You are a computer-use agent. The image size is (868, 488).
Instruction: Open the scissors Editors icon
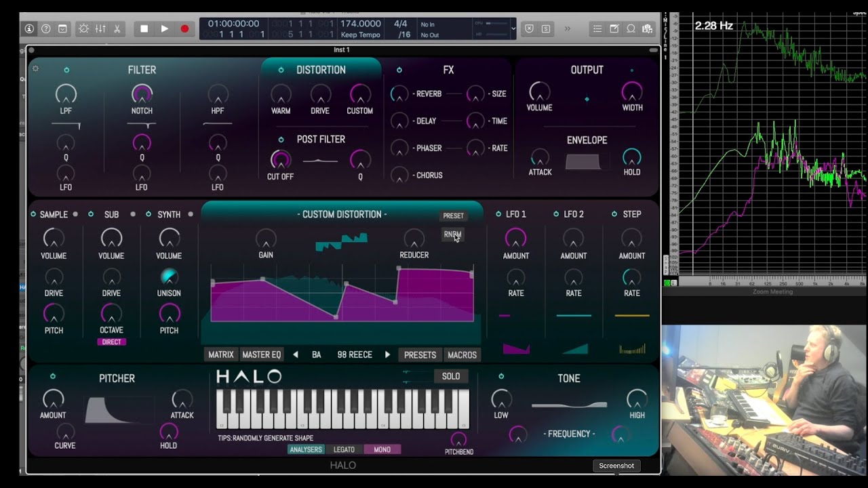pos(117,28)
